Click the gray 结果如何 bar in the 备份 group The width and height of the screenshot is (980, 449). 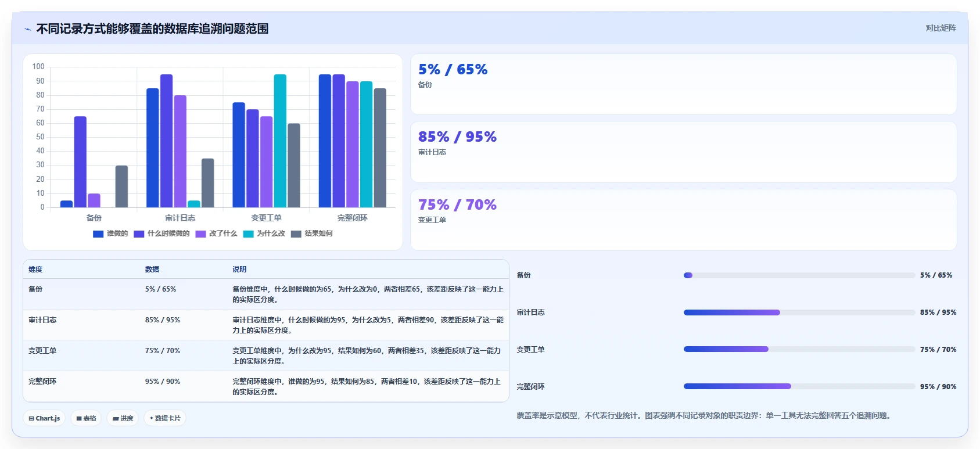(121, 186)
